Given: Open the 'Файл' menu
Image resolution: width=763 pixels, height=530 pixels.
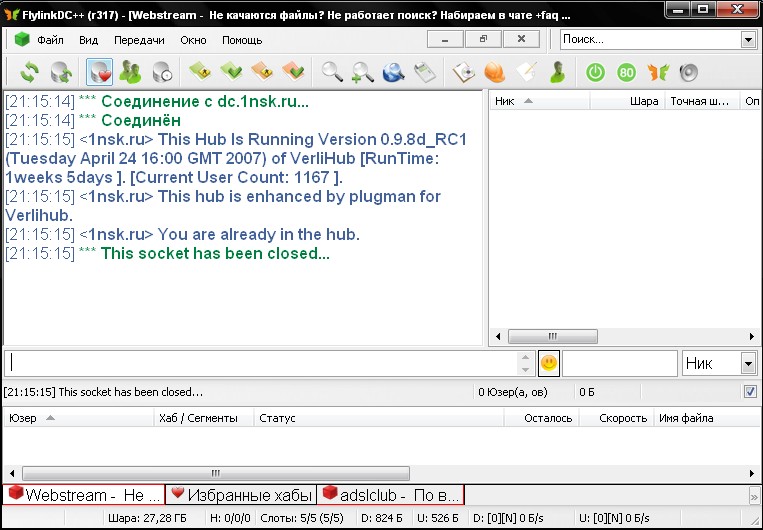Looking at the screenshot, I should pyautogui.click(x=50, y=40).
